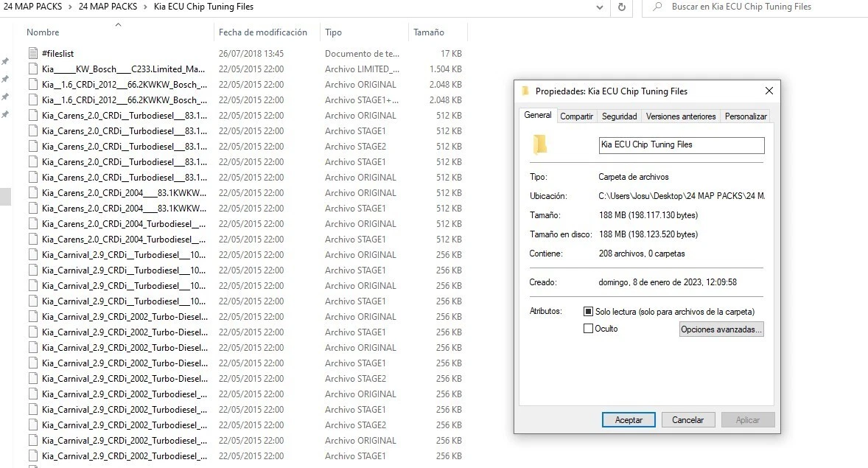Screen dimensions: 868x468
Task: Click the 1.504 KB size cell
Action: coord(446,69)
